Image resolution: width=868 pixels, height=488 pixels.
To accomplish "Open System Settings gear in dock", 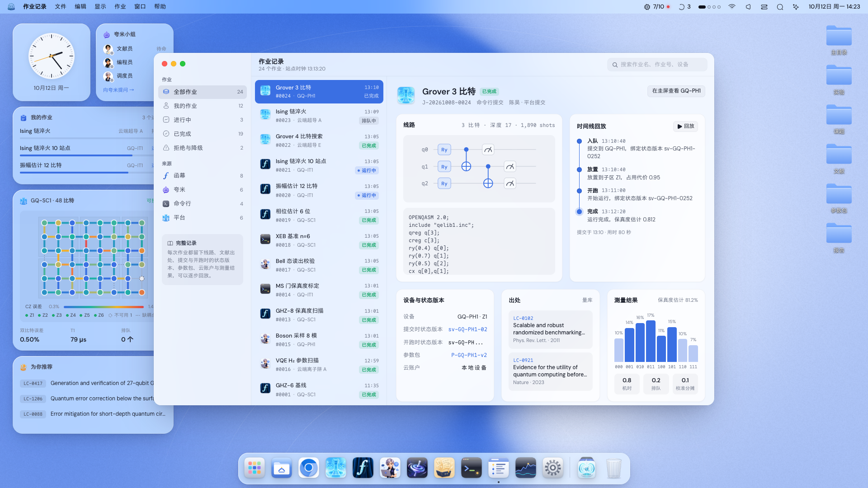I will tap(552, 468).
